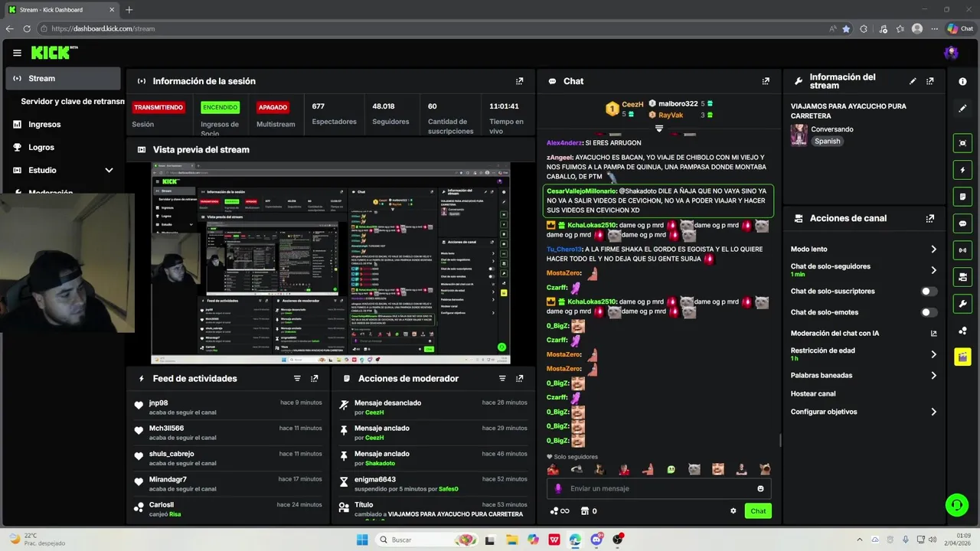Screen dimensions: 980x551
Task: Click the taskbar Buscar search box
Action: pyautogui.click(x=426, y=540)
